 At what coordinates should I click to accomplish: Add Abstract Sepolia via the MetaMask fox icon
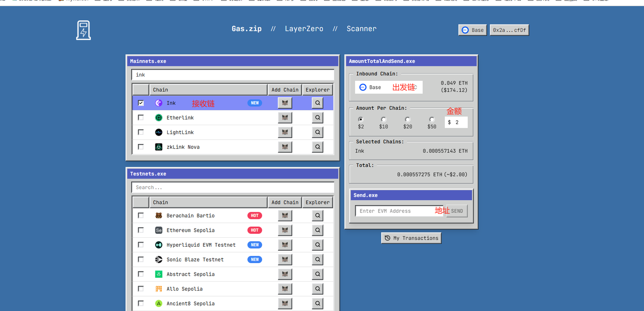[x=285, y=274]
